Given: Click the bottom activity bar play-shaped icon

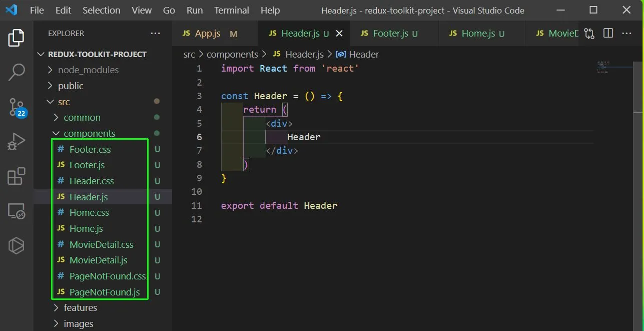Looking at the screenshot, I should pyautogui.click(x=17, y=245).
